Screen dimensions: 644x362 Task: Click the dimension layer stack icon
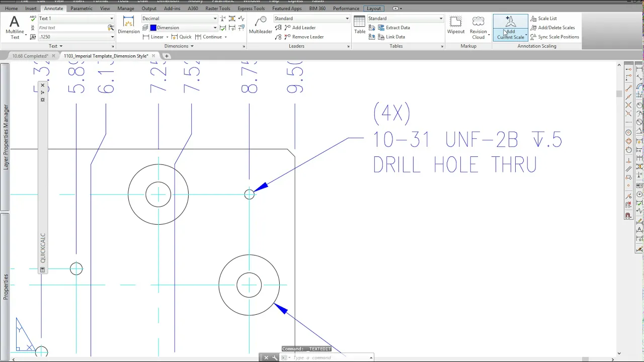tap(145, 28)
